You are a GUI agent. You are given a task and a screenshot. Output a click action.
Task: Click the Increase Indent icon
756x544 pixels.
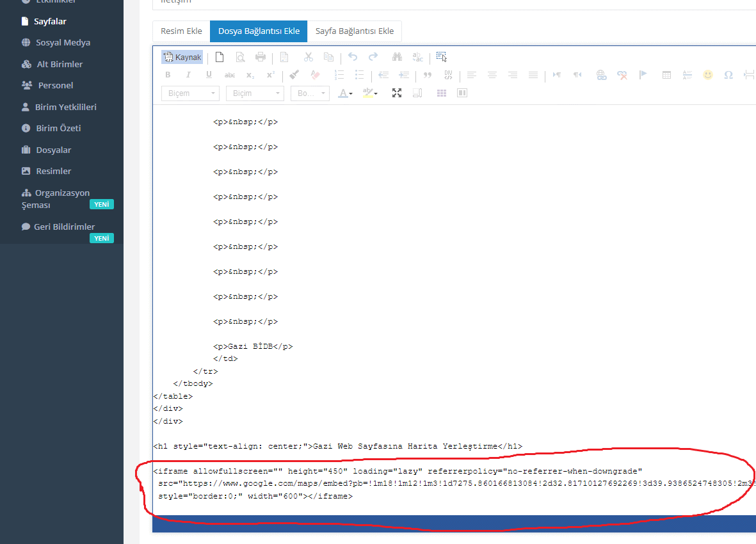(x=403, y=75)
